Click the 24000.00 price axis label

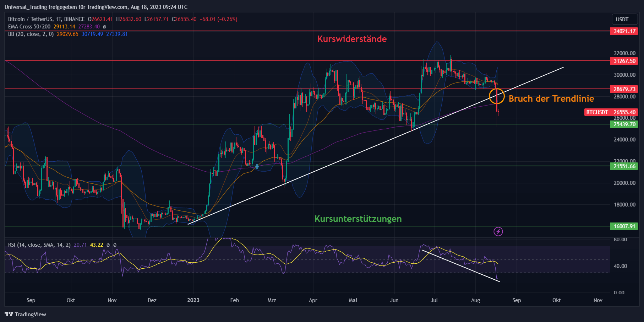click(624, 140)
